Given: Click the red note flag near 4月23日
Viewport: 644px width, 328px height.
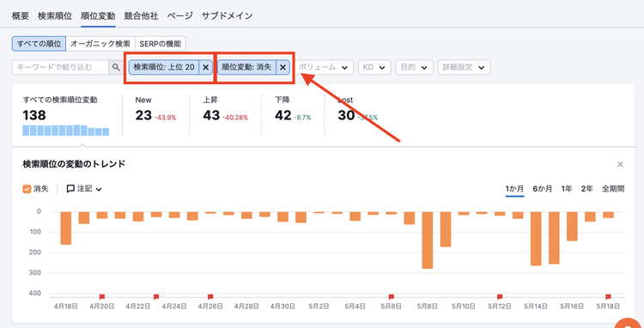Looking at the screenshot, I should (156, 296).
